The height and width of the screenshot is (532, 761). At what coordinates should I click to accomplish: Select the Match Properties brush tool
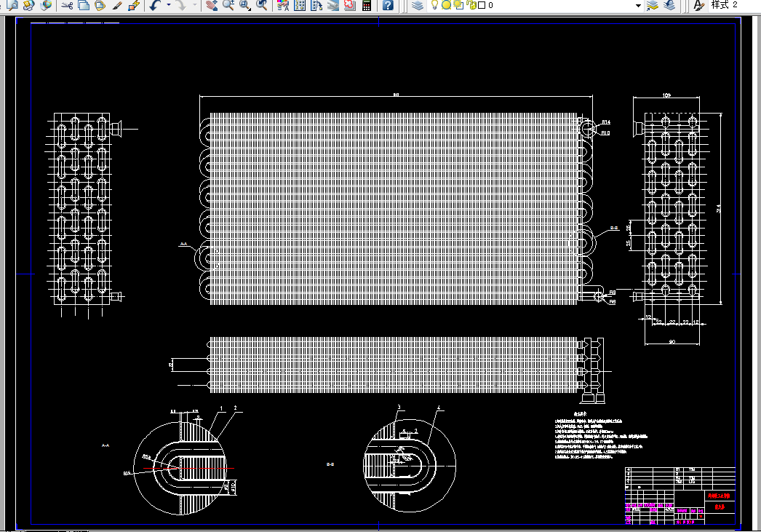pyautogui.click(x=117, y=5)
